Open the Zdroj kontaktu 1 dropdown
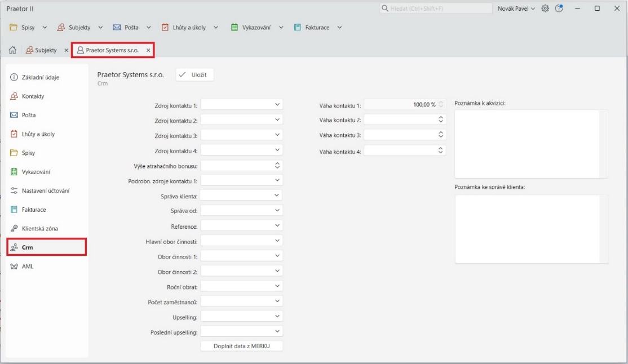The image size is (628, 364). coord(276,104)
